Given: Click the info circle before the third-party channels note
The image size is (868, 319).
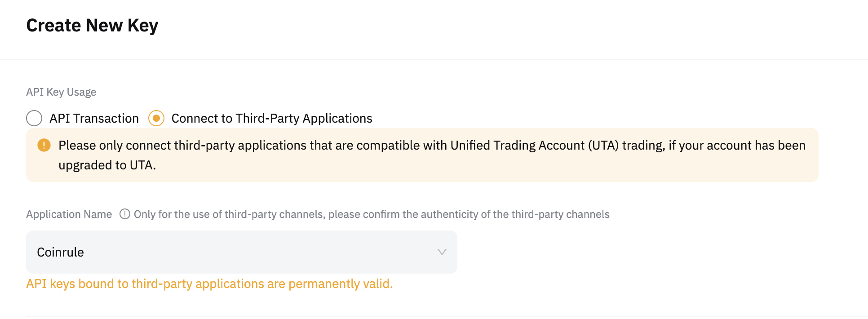Looking at the screenshot, I should click(124, 214).
